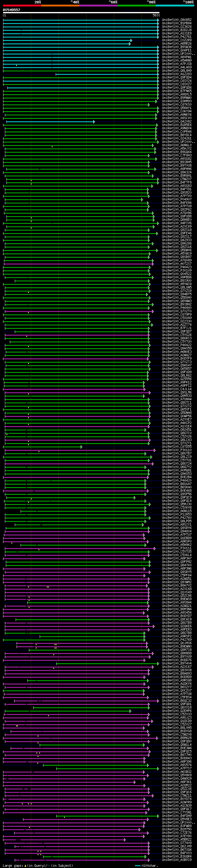Select the UniRef100_P12653 label
This screenshot has height=868, width=197.
177,515
